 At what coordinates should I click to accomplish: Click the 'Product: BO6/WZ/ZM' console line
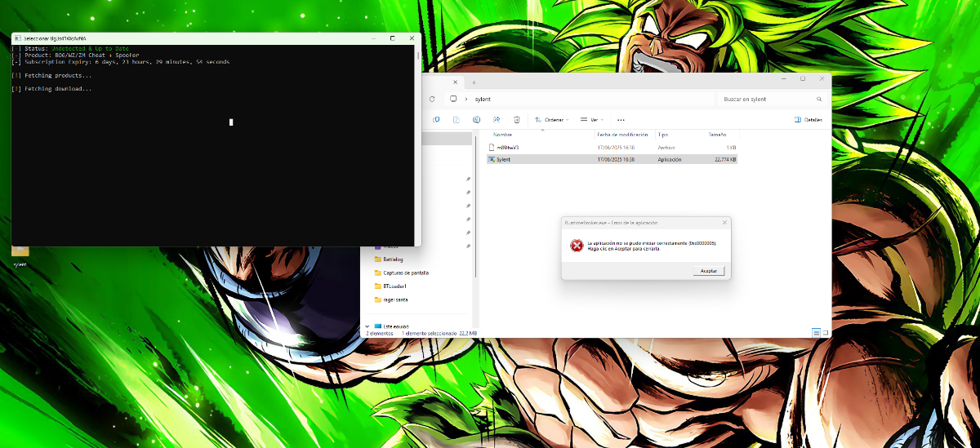(75, 55)
